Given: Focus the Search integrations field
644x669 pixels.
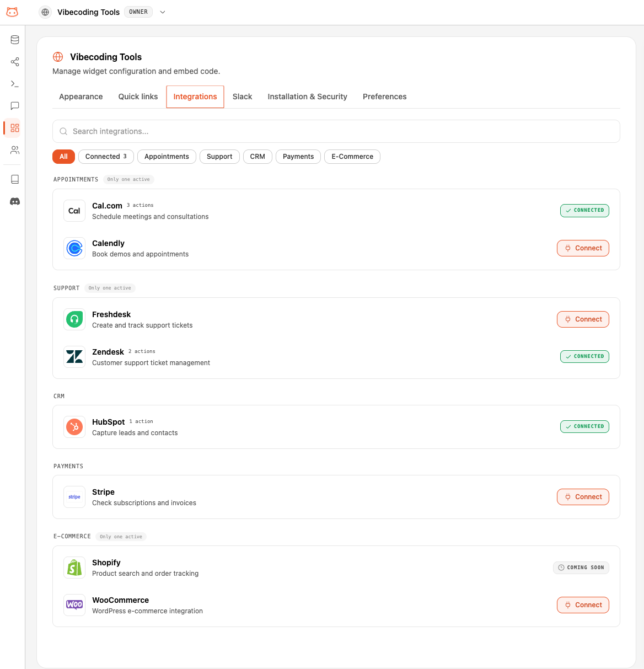Looking at the screenshot, I should click(336, 131).
